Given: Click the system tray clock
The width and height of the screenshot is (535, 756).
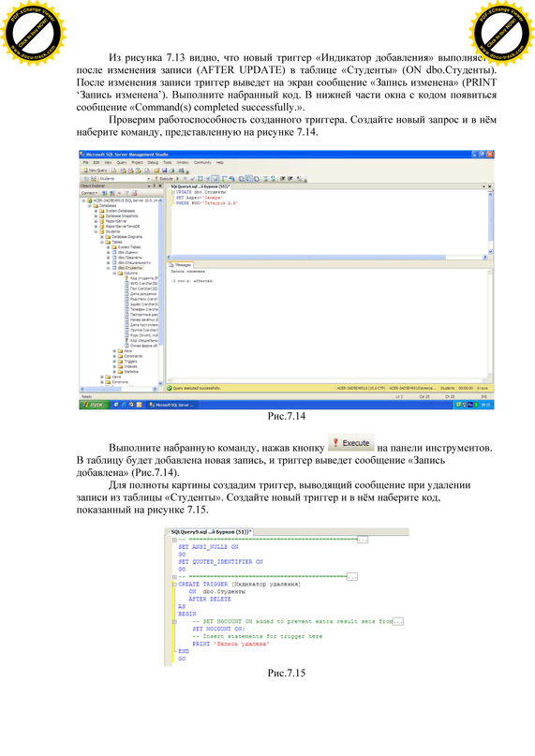Looking at the screenshot, I should point(485,405).
